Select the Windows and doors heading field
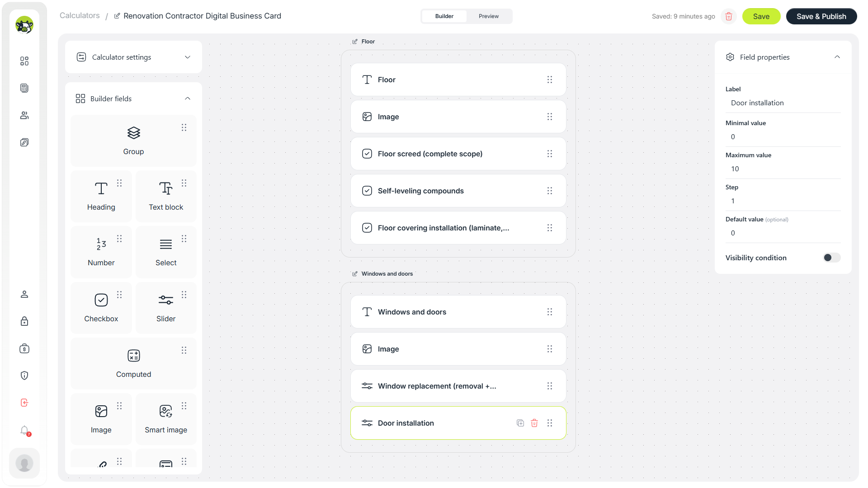868x488 pixels. point(458,312)
